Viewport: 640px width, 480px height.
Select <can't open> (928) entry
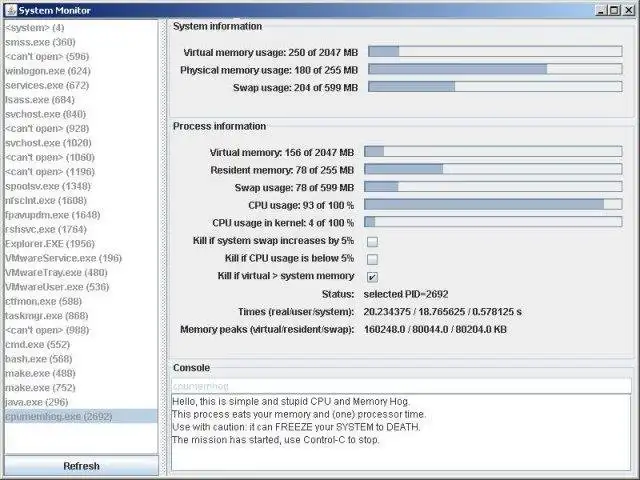pos(81,129)
